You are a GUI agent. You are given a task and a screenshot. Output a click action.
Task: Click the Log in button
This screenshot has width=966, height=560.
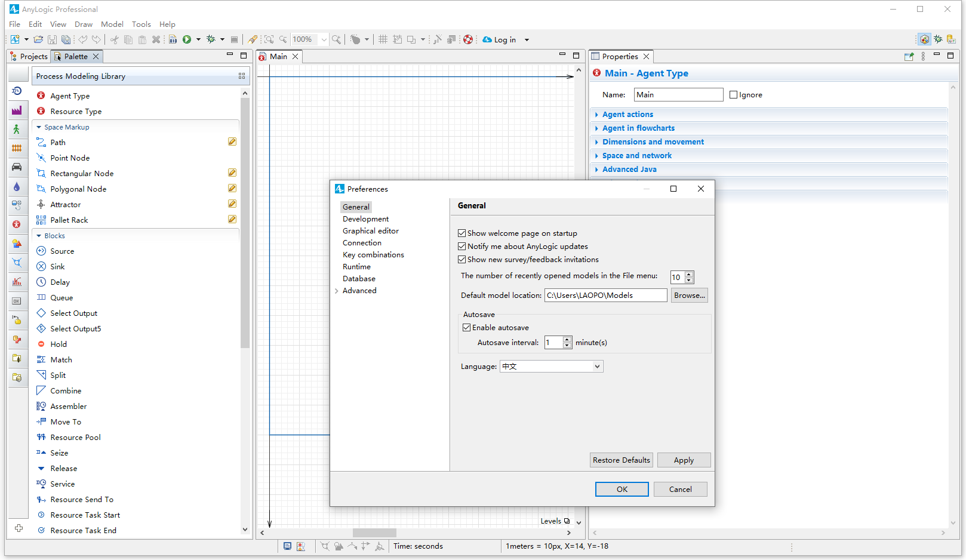(x=500, y=39)
